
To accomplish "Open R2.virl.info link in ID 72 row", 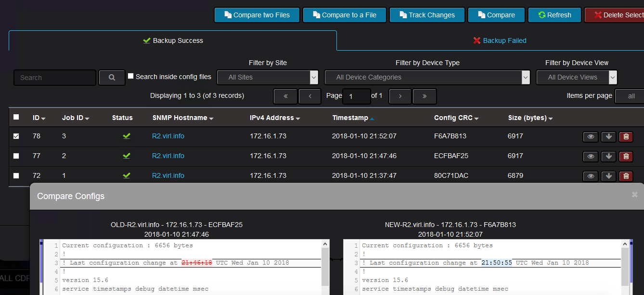I will (x=168, y=175).
